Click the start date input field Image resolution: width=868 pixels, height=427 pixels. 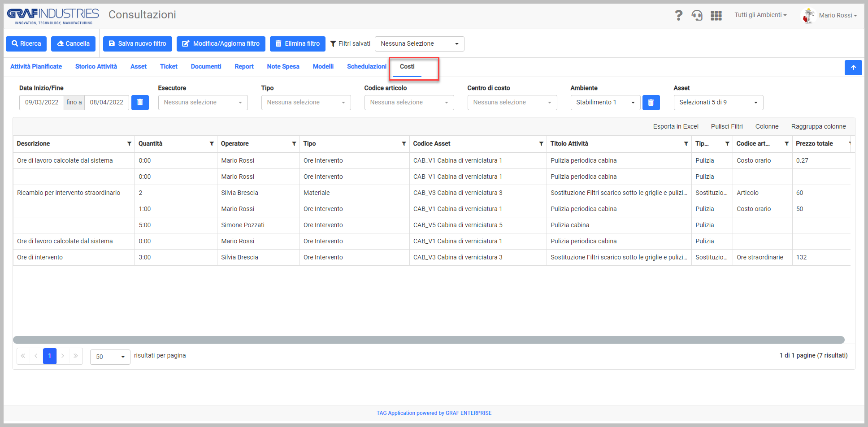pyautogui.click(x=42, y=103)
